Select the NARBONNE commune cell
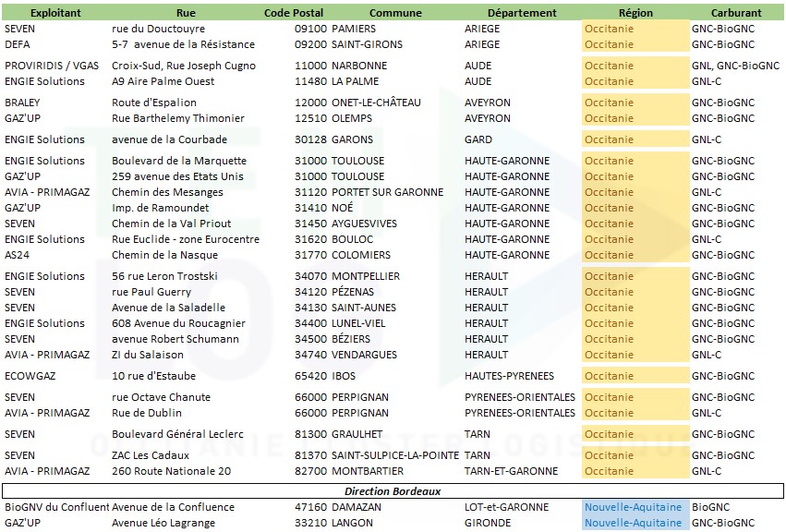This screenshot has height=532, width=786. click(x=358, y=66)
